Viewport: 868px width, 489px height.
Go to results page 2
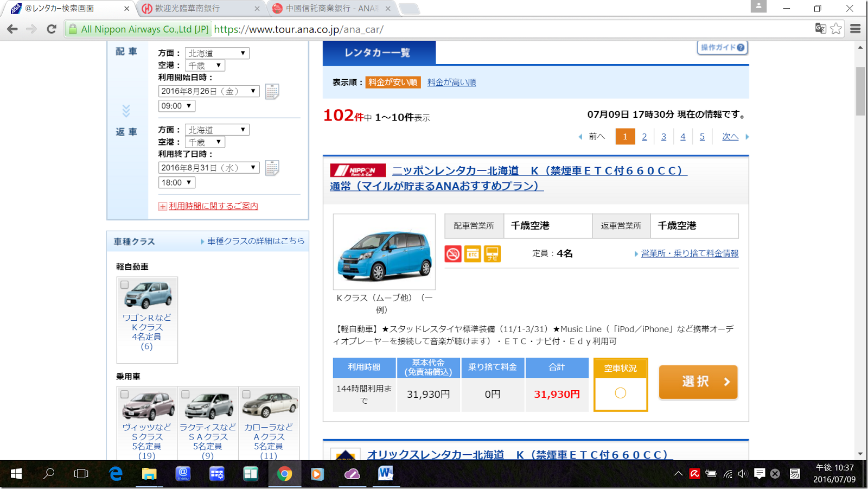click(x=644, y=137)
